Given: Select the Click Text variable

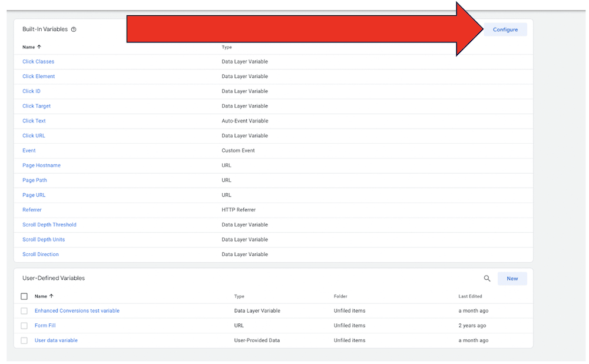Looking at the screenshot, I should [x=34, y=121].
